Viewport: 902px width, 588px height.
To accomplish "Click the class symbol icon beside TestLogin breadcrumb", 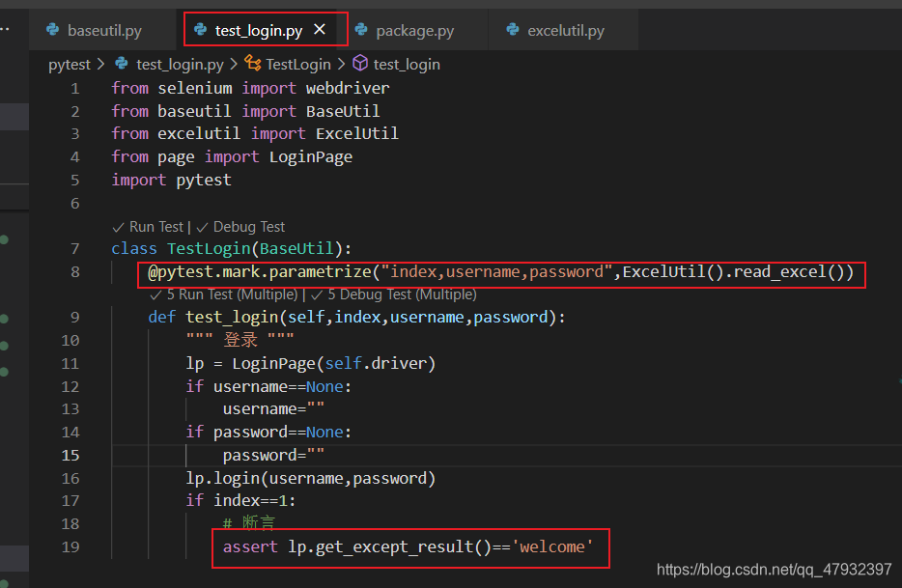I will [252, 63].
